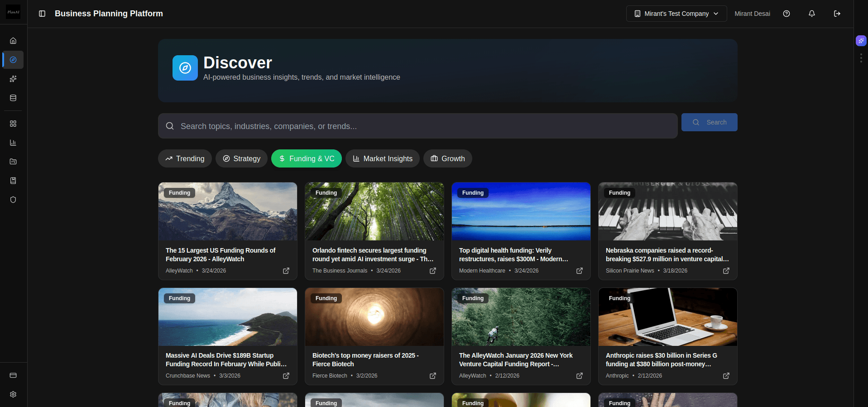Click the "The Business Journals" source text
The image size is (868, 407).
pyautogui.click(x=340, y=271)
